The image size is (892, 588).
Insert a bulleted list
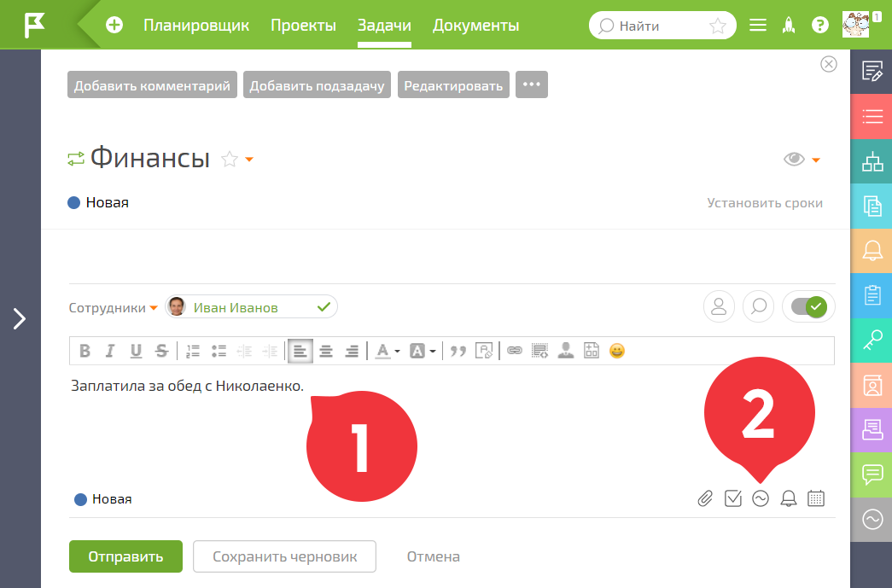(219, 351)
